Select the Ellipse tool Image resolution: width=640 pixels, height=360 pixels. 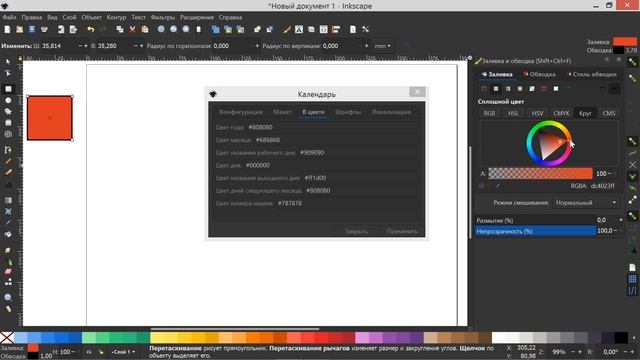point(8,100)
